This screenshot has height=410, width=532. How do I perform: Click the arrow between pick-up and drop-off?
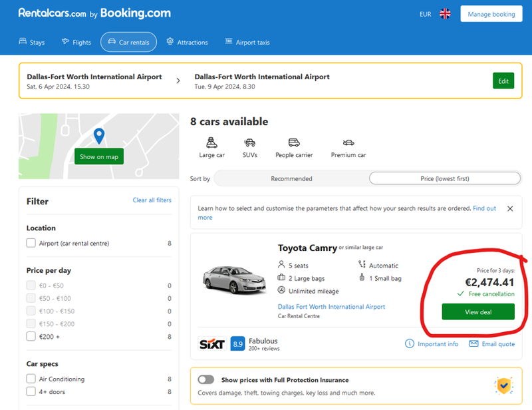(x=178, y=81)
